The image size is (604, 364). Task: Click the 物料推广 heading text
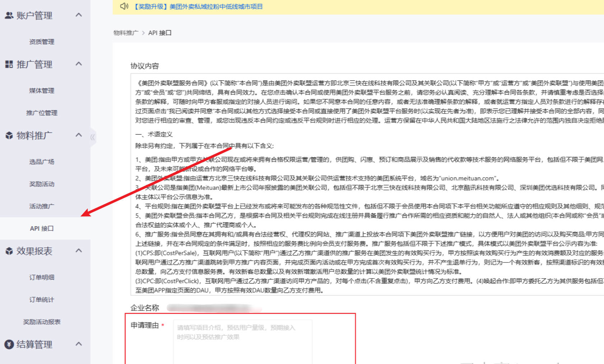(x=34, y=135)
